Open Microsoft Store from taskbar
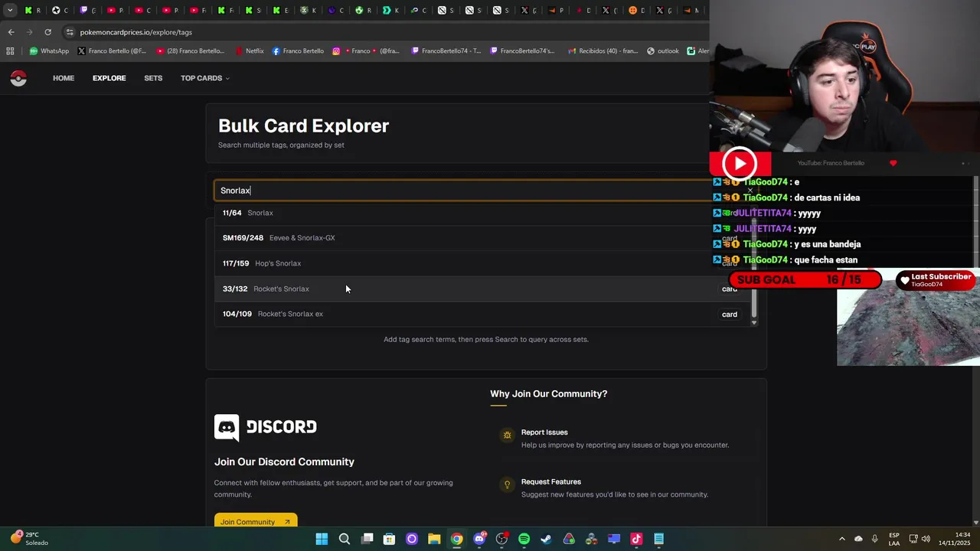This screenshot has width=980, height=551. pos(389,539)
